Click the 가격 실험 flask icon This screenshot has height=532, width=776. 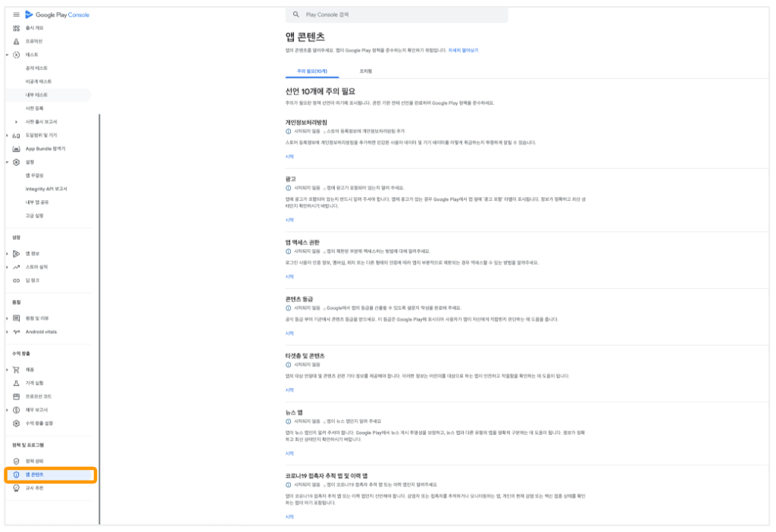[16, 383]
